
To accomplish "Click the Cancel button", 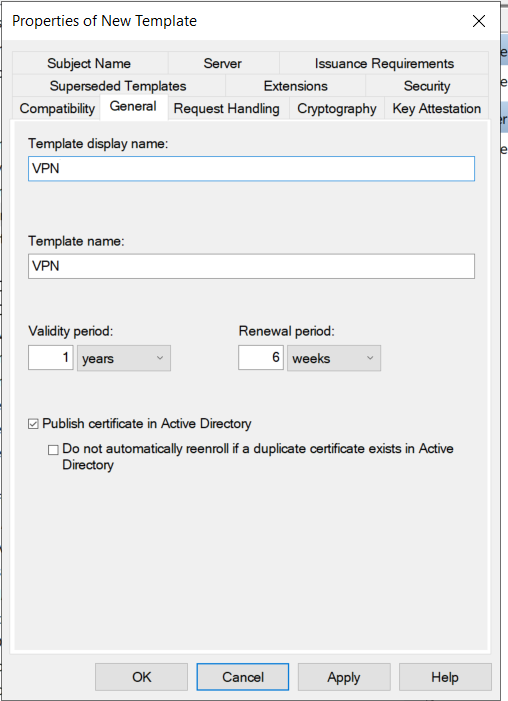I will click(x=243, y=677).
